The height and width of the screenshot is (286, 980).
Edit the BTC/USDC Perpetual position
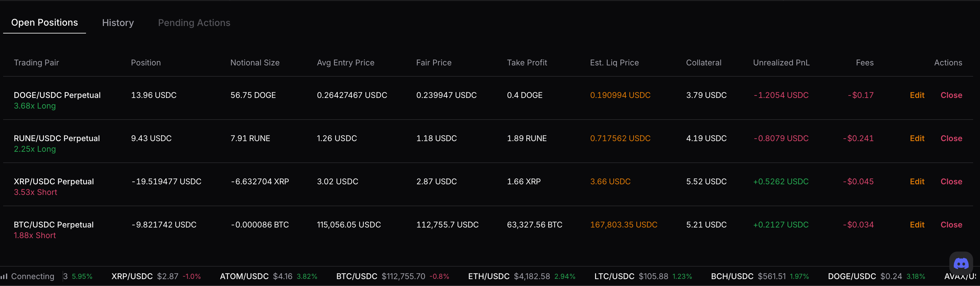(917, 225)
